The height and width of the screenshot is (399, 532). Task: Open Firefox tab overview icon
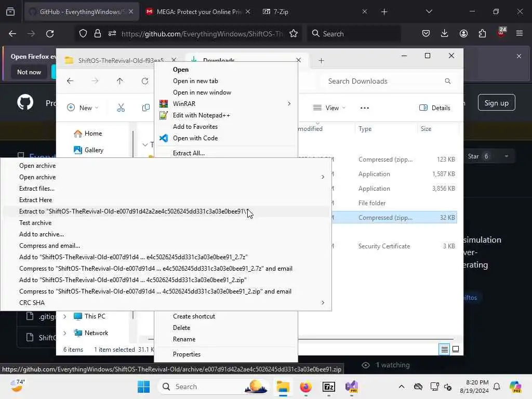pos(10,12)
